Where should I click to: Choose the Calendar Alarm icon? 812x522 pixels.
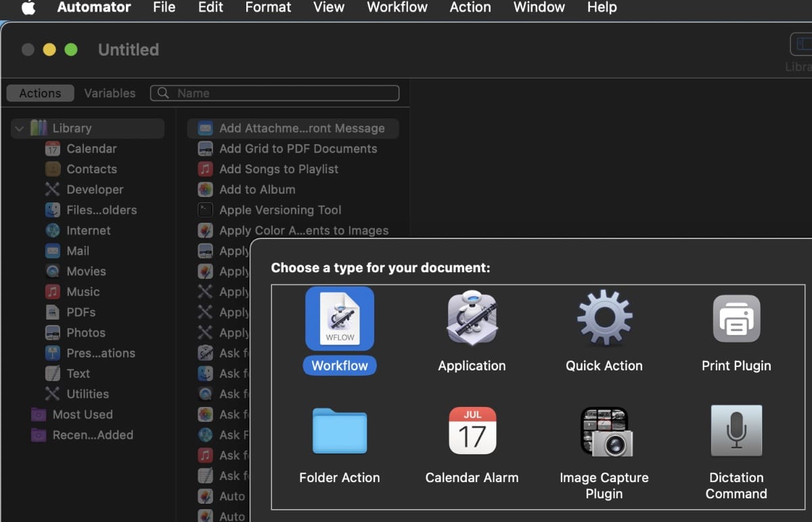coord(472,431)
